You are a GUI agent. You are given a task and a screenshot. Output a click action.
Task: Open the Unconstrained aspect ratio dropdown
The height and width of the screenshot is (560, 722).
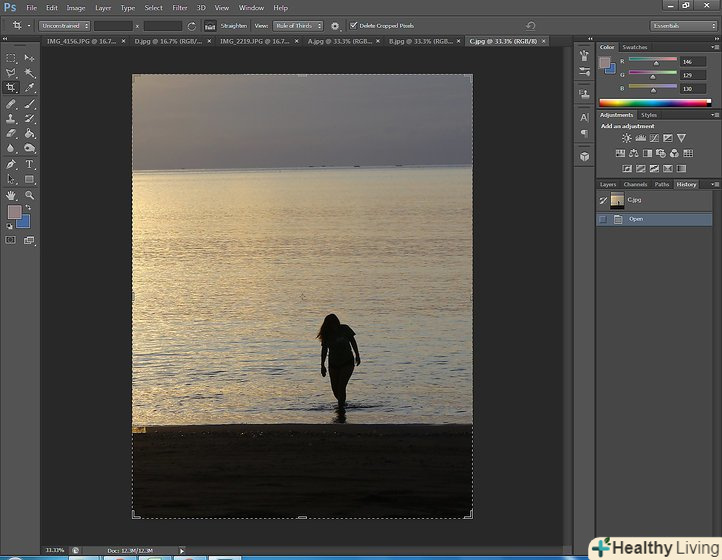[65, 25]
